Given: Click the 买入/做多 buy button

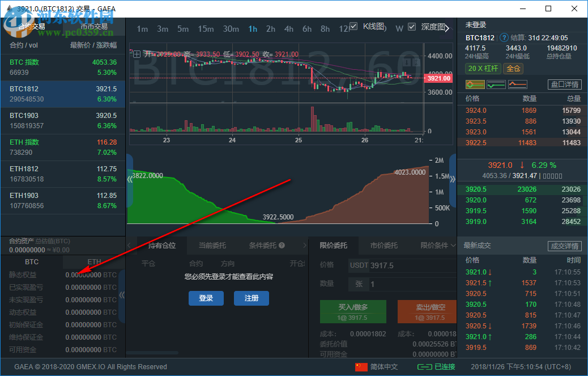Looking at the screenshot, I should click(353, 311).
